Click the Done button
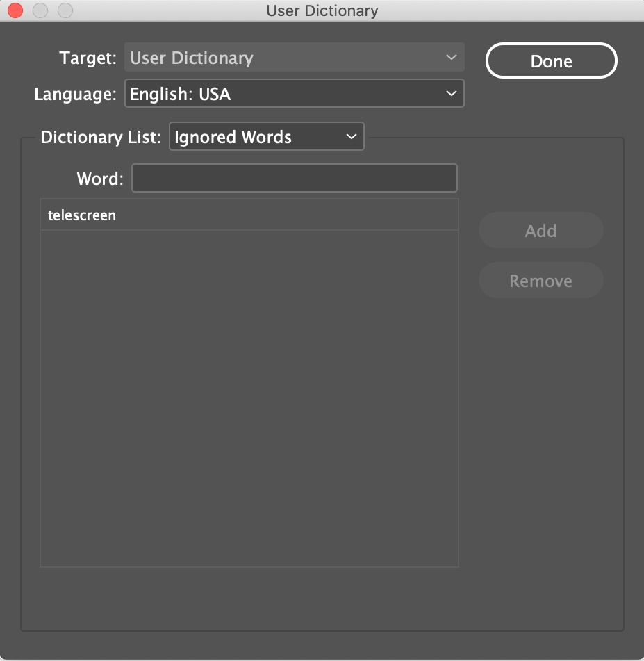Image resolution: width=644 pixels, height=661 pixels. tap(551, 61)
